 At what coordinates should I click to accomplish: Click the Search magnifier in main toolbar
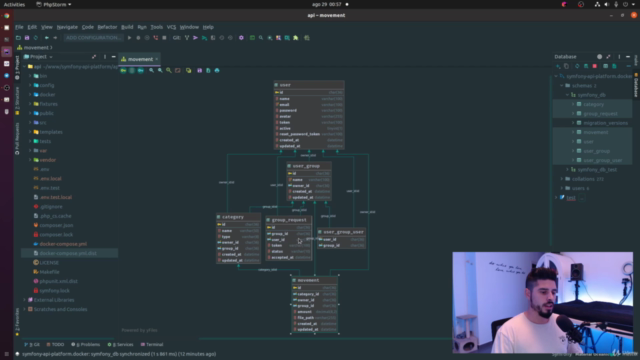pyautogui.click(x=261, y=38)
